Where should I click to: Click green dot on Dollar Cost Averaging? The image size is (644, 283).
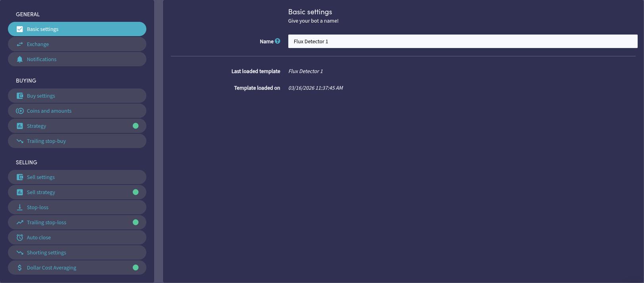[x=136, y=268]
